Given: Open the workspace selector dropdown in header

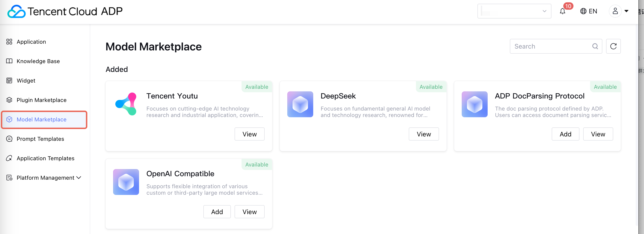Looking at the screenshot, I should 514,11.
